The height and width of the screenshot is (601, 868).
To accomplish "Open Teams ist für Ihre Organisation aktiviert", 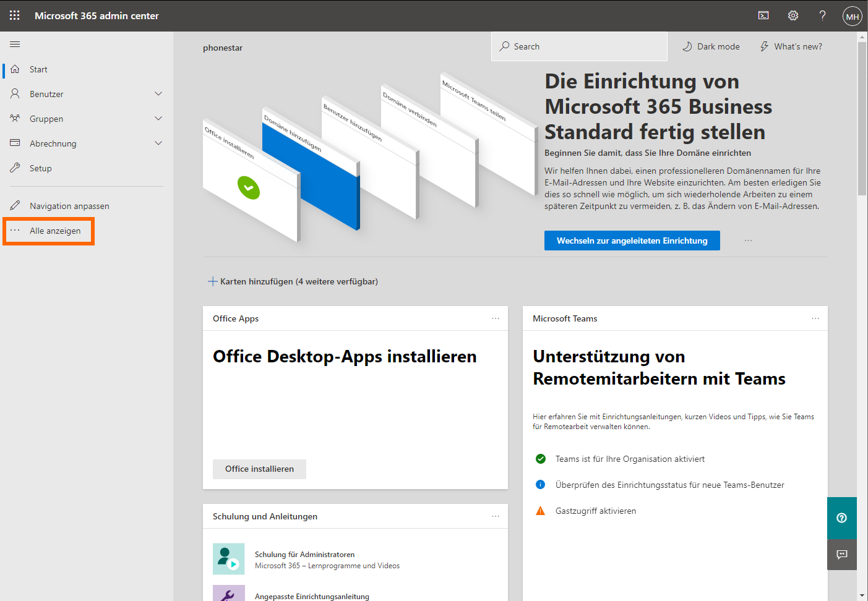I will coord(630,459).
